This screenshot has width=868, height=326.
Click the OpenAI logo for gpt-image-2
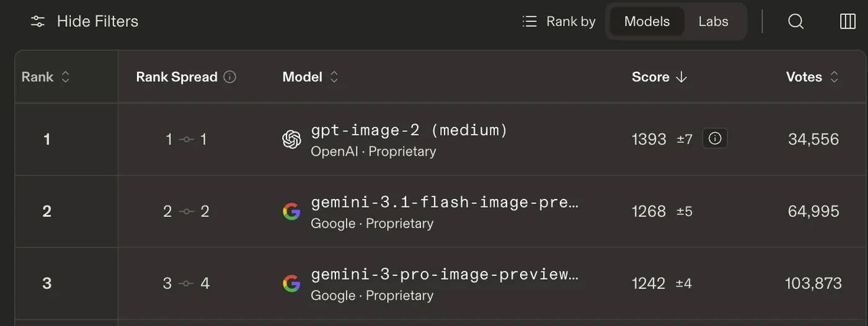coord(292,139)
